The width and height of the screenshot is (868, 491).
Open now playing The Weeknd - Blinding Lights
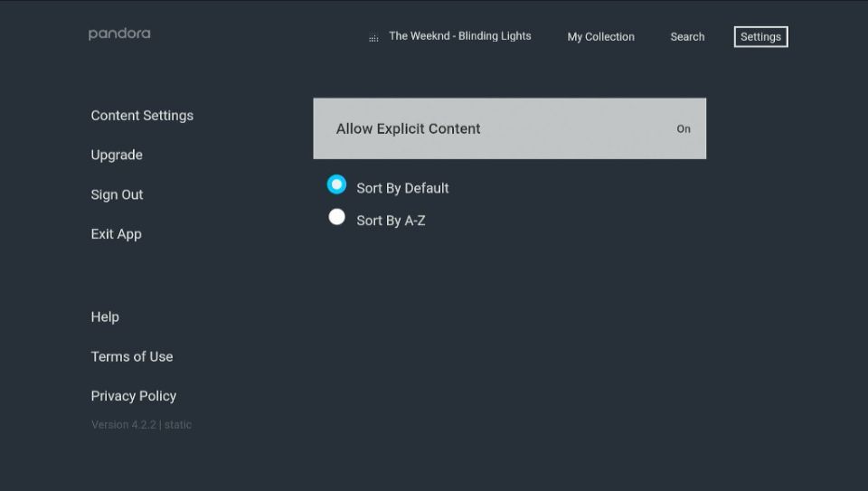[x=460, y=36]
